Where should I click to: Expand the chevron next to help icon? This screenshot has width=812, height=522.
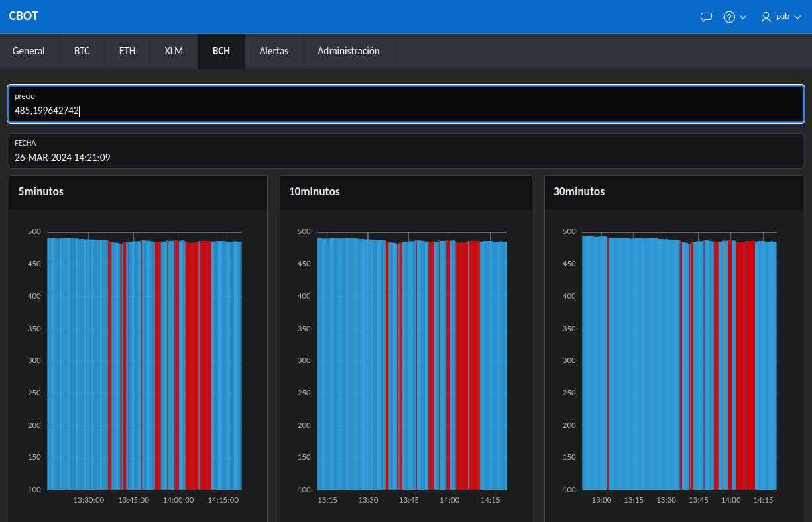[x=743, y=17]
